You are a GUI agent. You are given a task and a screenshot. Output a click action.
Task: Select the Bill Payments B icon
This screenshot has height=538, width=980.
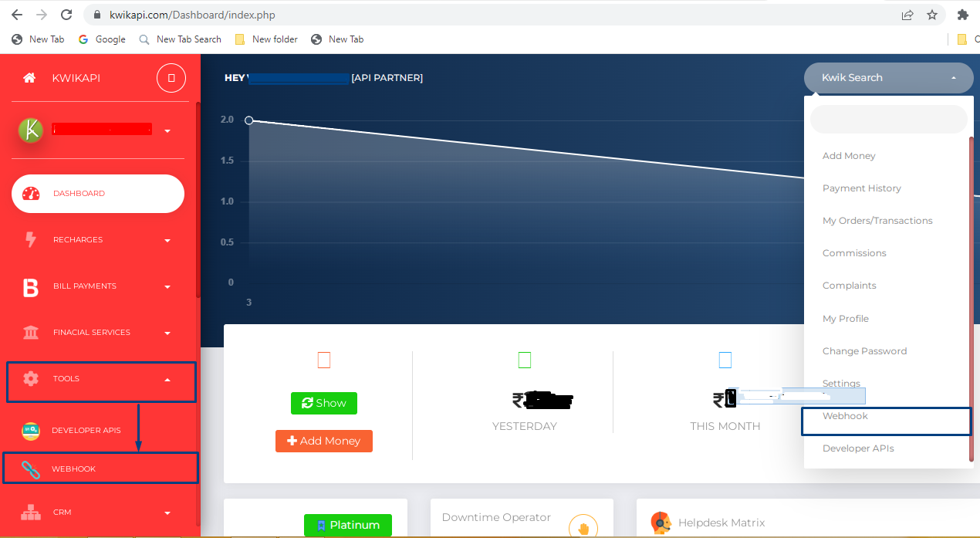[x=31, y=287]
